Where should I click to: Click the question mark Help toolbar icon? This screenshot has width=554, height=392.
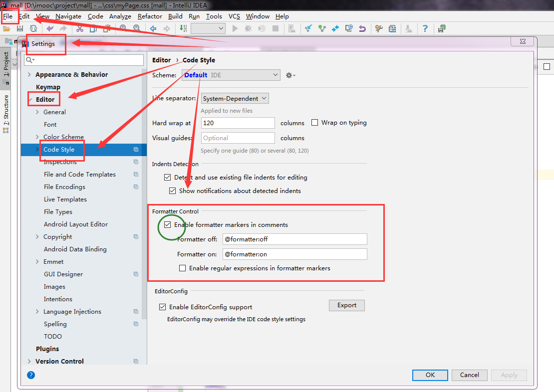coord(425,28)
